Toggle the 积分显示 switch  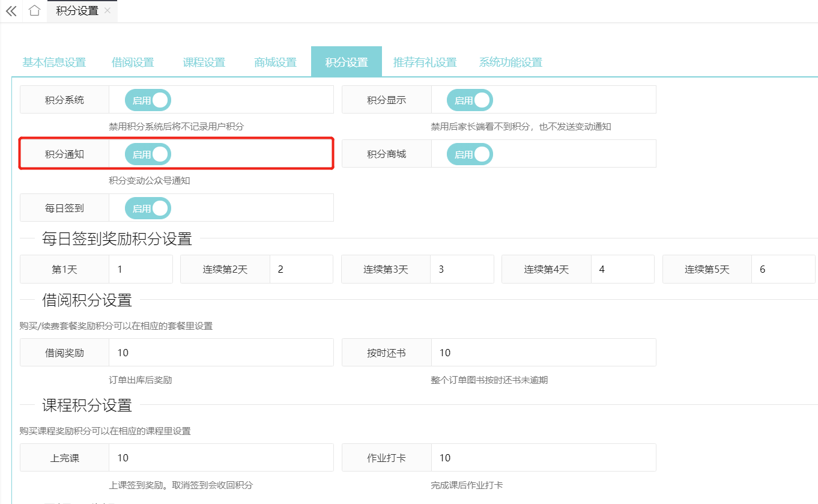tap(470, 100)
